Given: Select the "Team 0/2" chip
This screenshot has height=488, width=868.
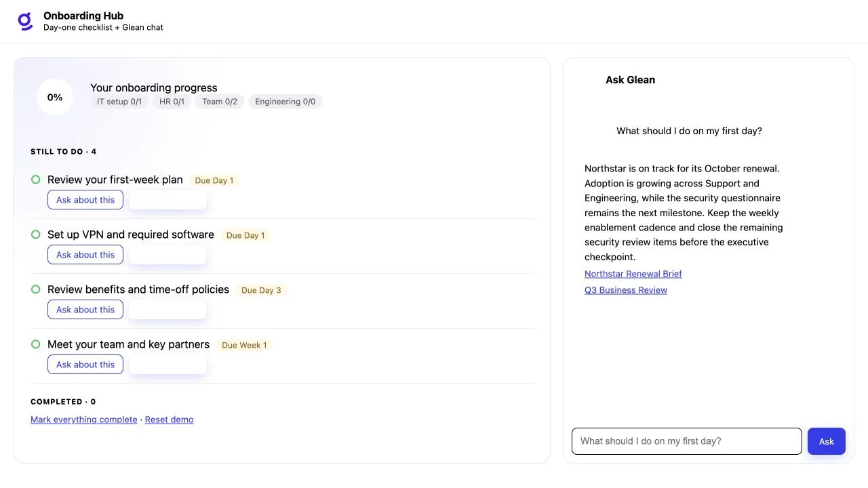Looking at the screenshot, I should pos(220,102).
